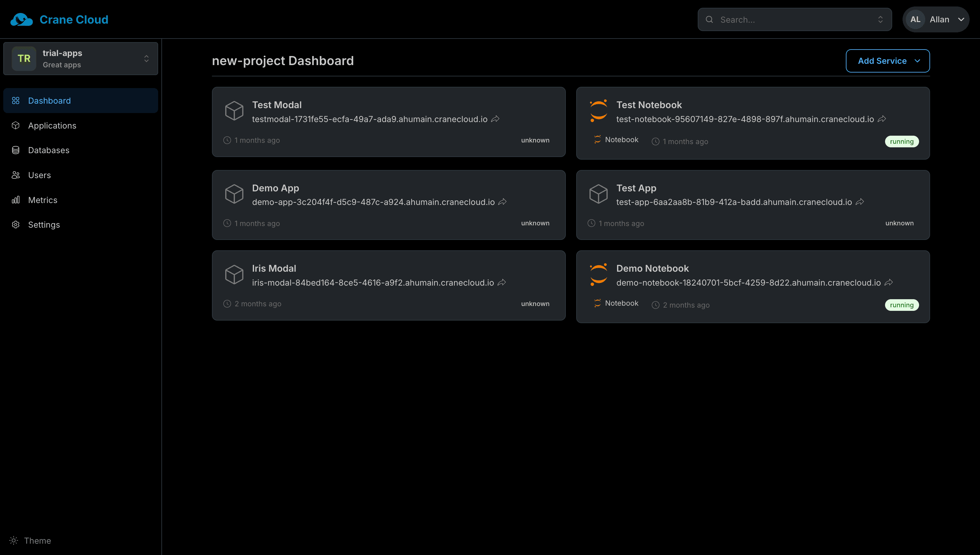Click clock icon on Test Modal card
Viewport: 980px width, 555px height.
(x=227, y=140)
